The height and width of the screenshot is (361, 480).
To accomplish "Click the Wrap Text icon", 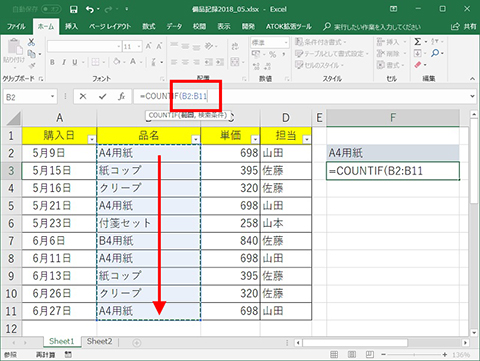I will pyautogui.click(x=235, y=46).
